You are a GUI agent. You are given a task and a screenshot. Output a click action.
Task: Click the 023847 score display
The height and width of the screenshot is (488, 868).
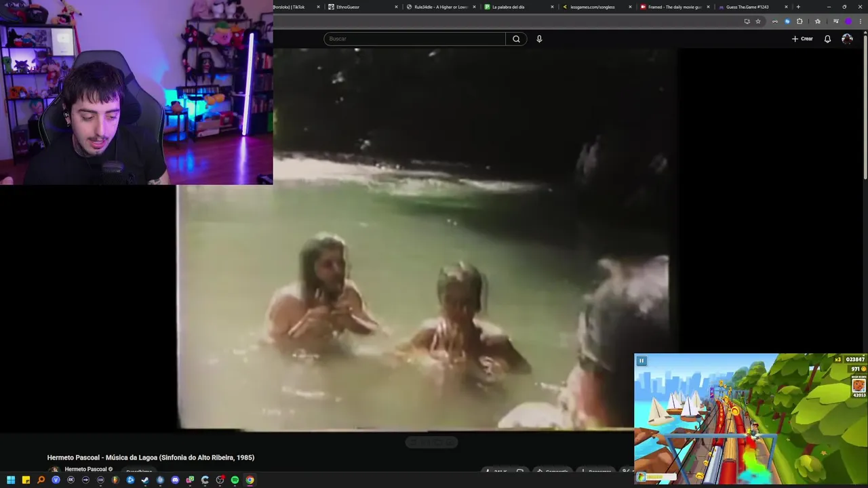[x=855, y=359]
